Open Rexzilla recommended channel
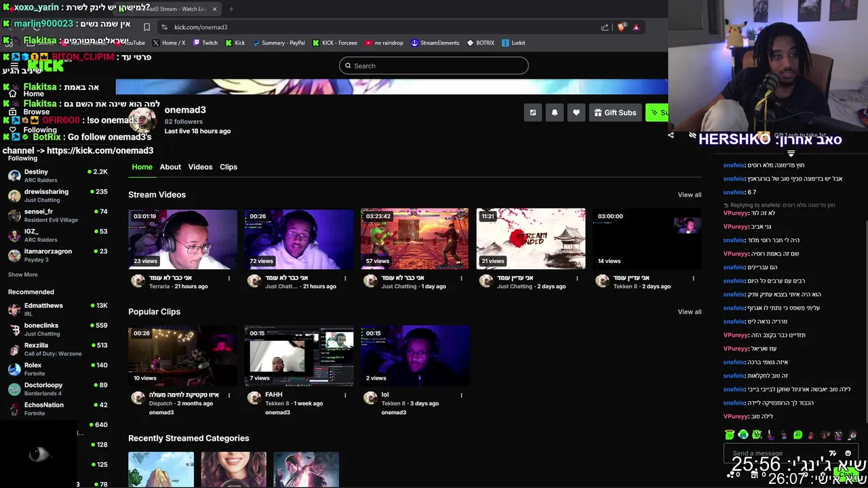This screenshot has width=868, height=488. (58, 349)
